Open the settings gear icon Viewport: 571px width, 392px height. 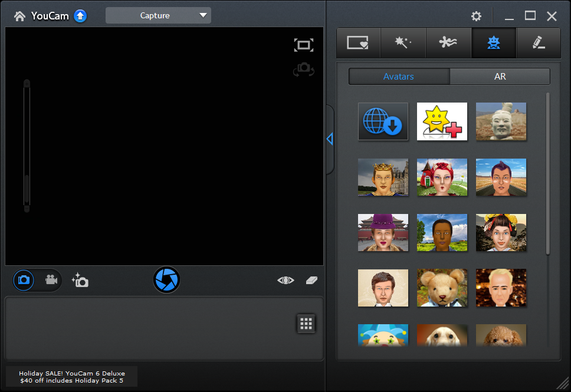point(476,17)
